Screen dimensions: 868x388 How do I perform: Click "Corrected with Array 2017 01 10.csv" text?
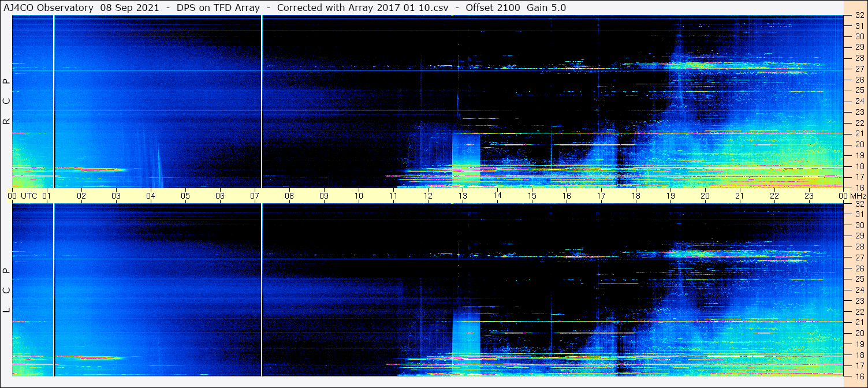pos(363,8)
